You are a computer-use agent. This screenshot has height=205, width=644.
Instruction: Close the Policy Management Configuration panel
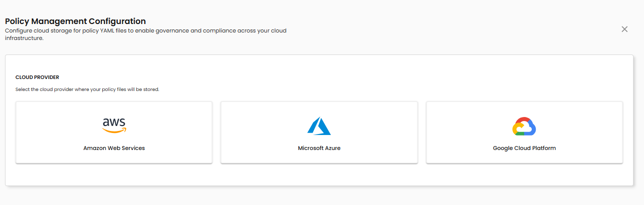click(x=625, y=29)
